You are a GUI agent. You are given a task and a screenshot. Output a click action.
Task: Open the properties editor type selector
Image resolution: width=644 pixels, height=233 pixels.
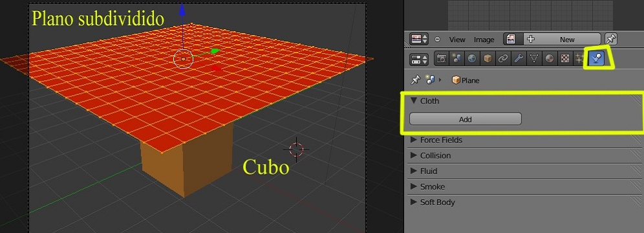coord(419,59)
